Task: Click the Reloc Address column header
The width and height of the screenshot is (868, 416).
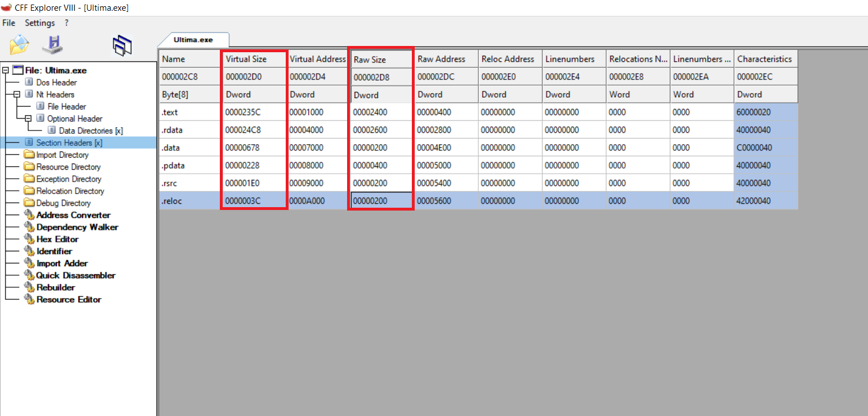Action: (510, 59)
